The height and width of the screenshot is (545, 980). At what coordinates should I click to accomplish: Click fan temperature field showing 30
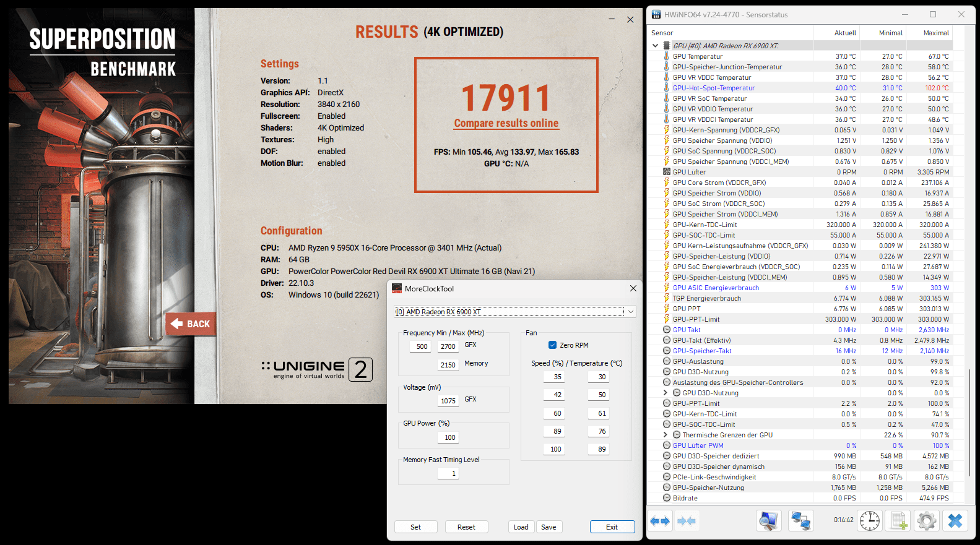pyautogui.click(x=599, y=377)
